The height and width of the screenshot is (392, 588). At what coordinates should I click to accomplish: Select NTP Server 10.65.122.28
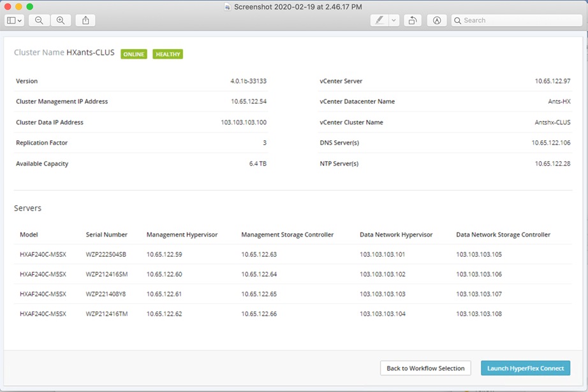pos(552,163)
